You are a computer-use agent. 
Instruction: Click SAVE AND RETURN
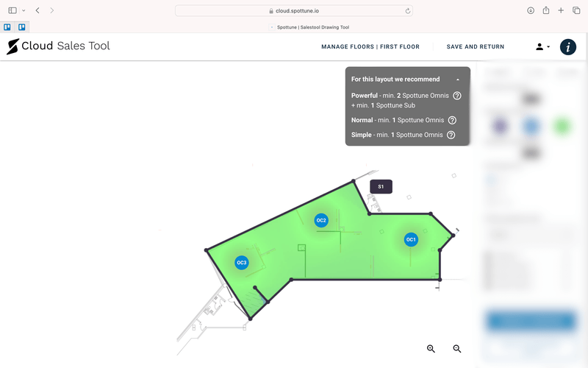[x=475, y=46]
